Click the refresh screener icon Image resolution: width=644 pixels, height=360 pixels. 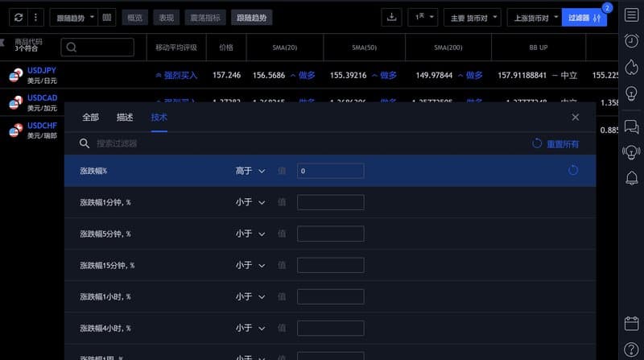(19, 18)
